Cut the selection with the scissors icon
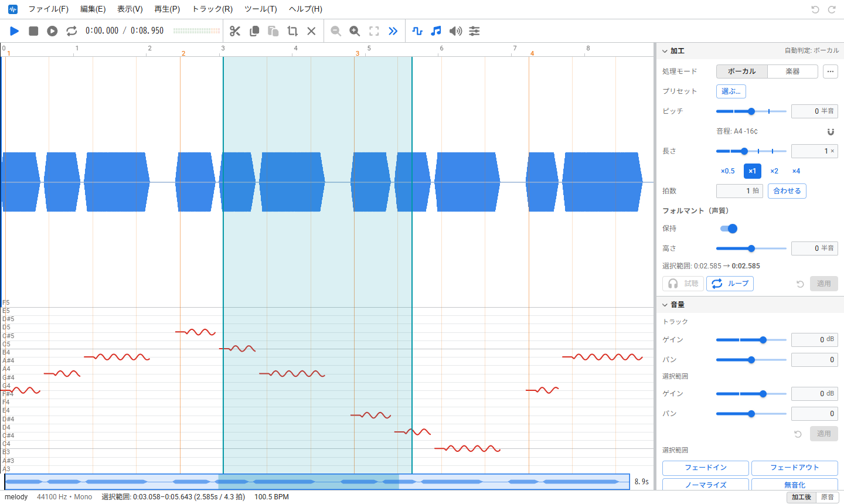 tap(235, 31)
